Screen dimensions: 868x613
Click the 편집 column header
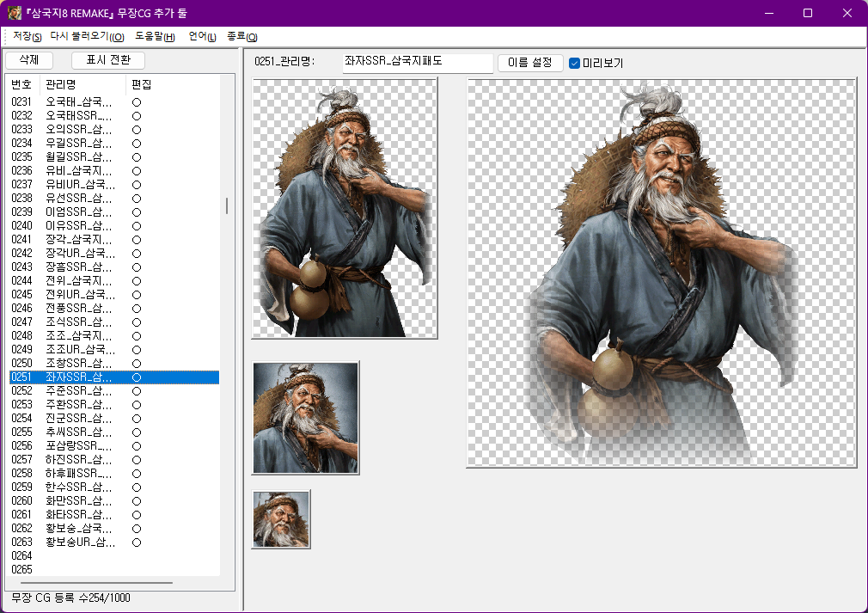(142, 85)
